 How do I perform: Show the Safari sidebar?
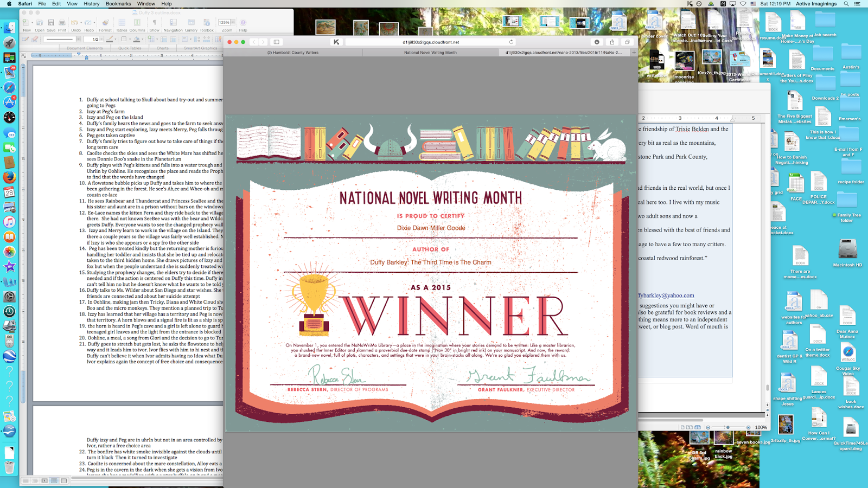click(x=277, y=42)
